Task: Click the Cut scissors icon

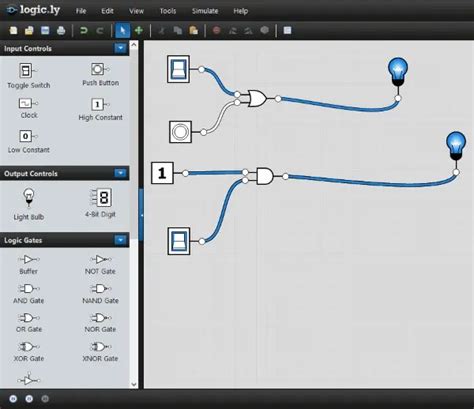Action: (x=162, y=31)
